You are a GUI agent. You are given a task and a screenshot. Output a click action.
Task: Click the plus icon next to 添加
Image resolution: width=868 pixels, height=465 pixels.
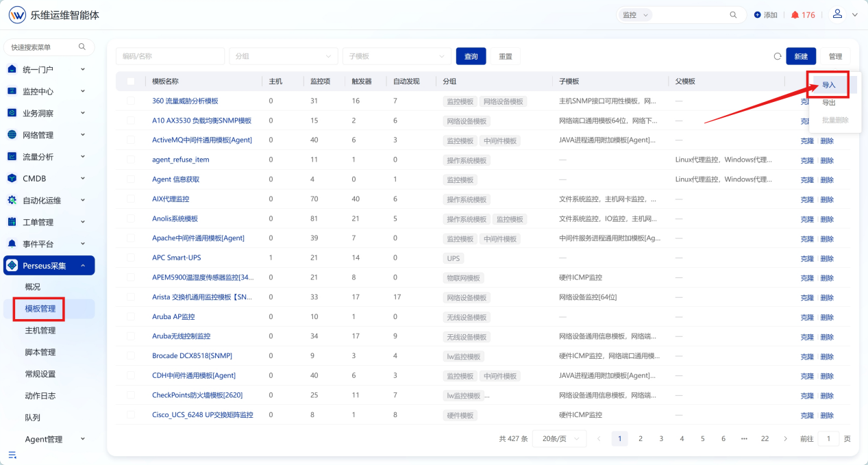[758, 15]
